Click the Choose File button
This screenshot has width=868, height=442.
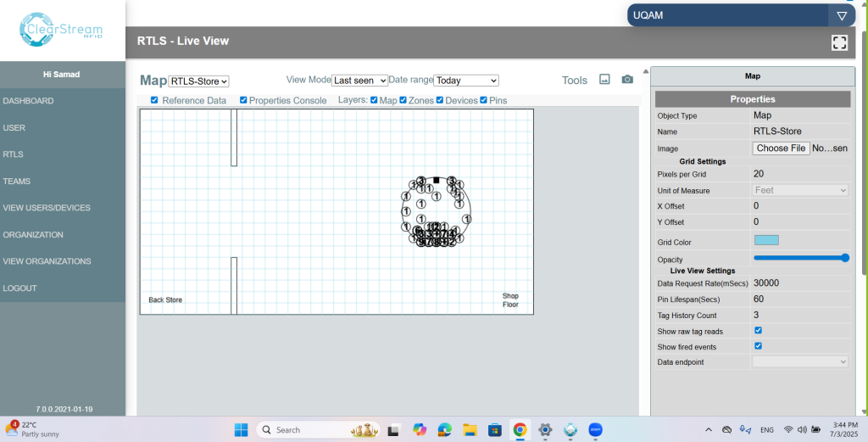[780, 148]
